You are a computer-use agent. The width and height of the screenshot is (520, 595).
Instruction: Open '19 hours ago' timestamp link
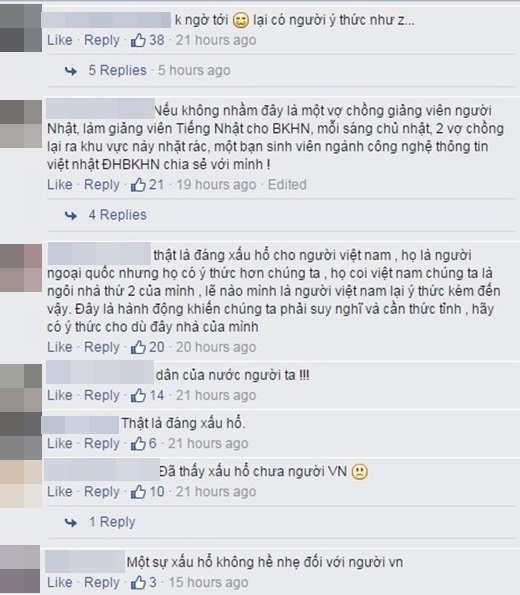216,184
